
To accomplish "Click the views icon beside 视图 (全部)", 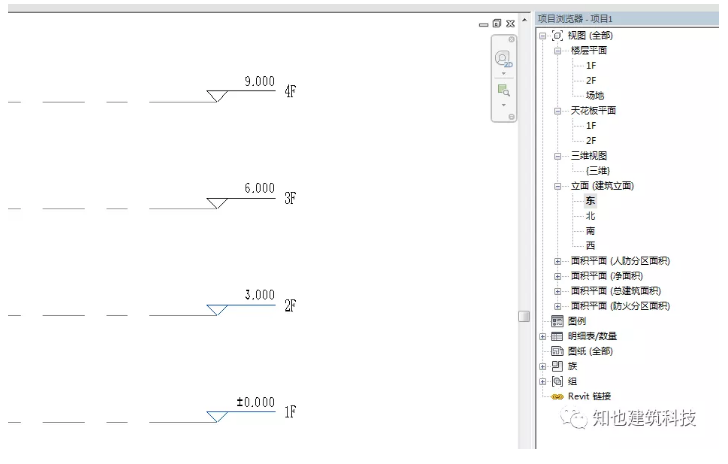I will tap(557, 35).
